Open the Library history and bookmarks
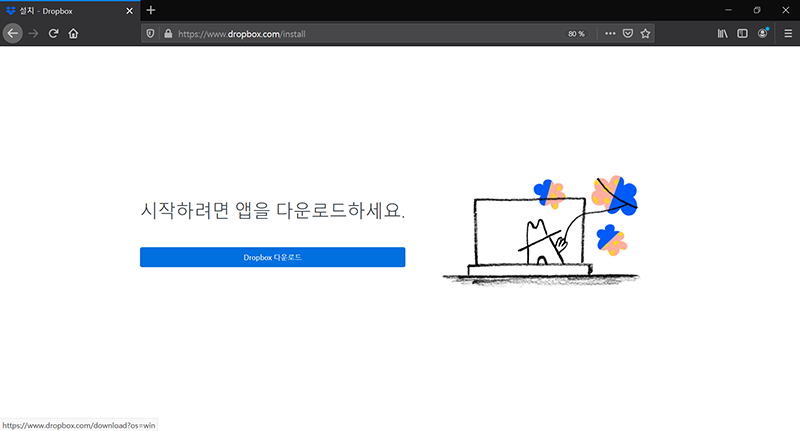 click(722, 34)
